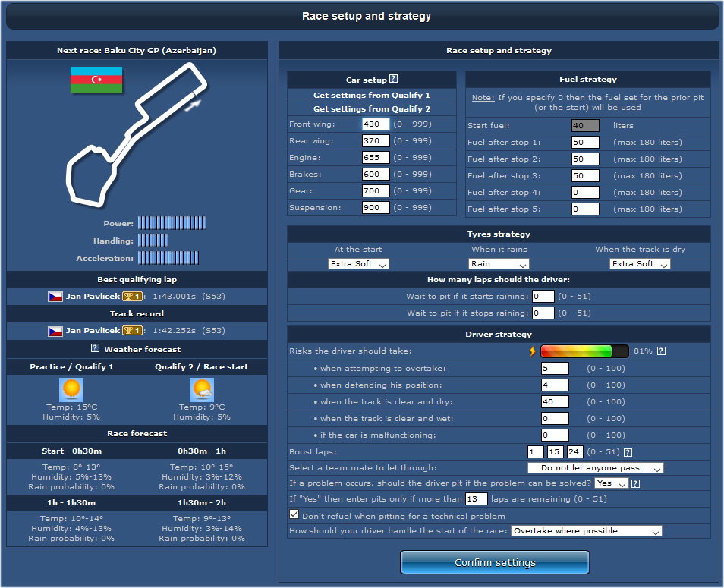Open the starting tyres Extra Soft dropdown
Viewport: 724px width, 588px height.
[x=358, y=263]
